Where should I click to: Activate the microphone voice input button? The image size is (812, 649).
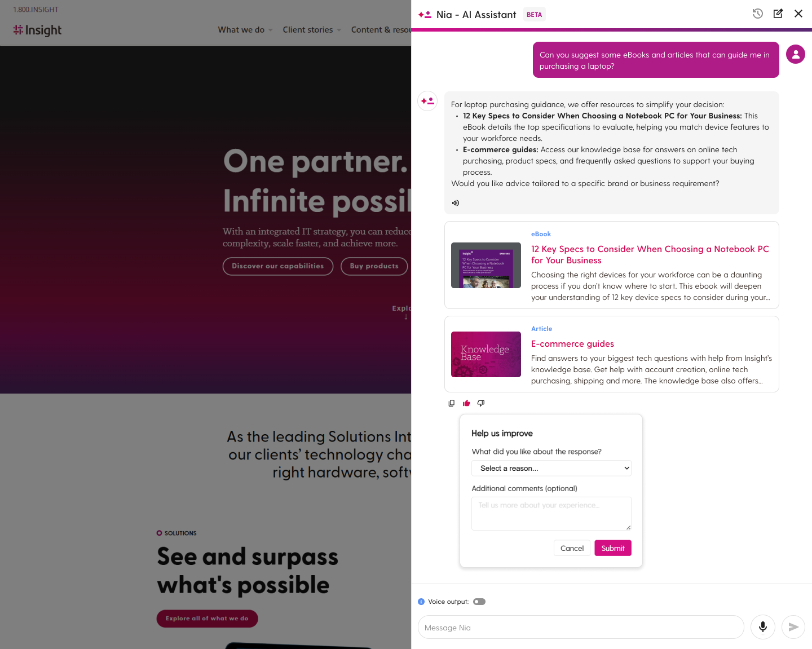click(762, 627)
